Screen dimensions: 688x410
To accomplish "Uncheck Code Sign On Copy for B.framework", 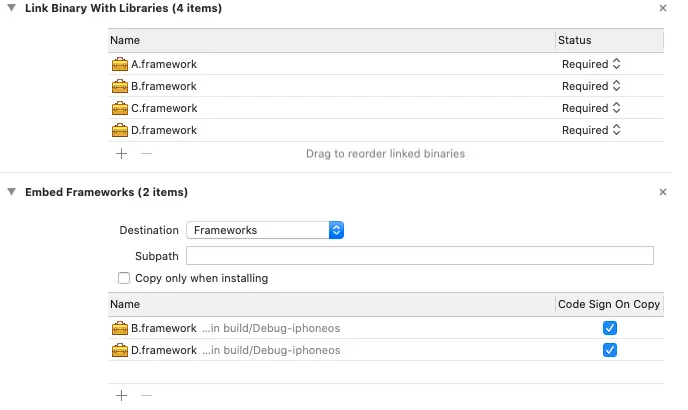I will pos(610,328).
